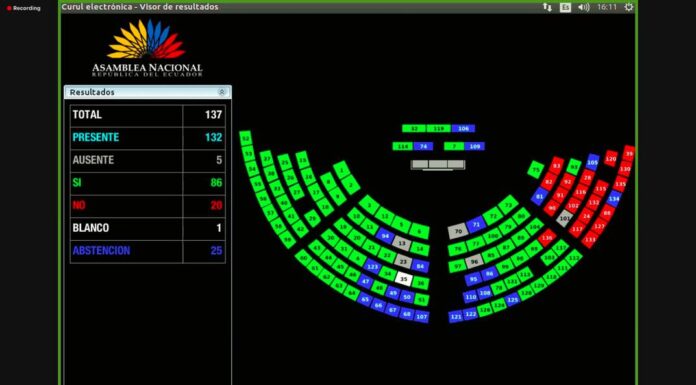Click blue abstention seat 71
The image size is (696, 385).
pyautogui.click(x=476, y=225)
